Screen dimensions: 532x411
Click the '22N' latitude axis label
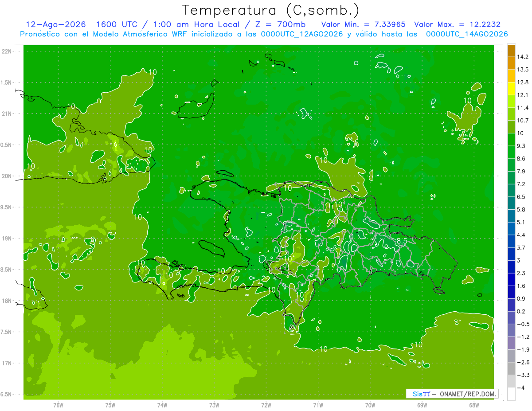coord(6,51)
